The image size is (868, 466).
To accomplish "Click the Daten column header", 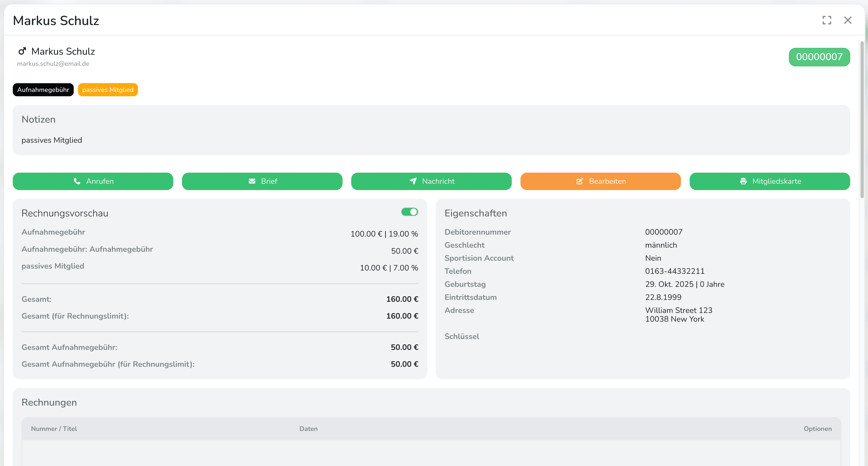I will coord(308,429).
